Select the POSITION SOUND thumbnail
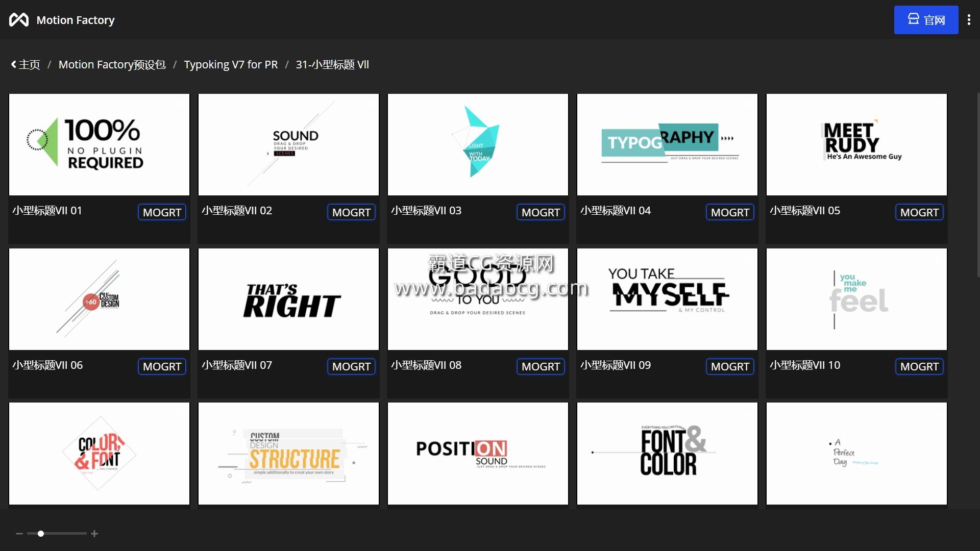This screenshot has width=980, height=551. (x=478, y=454)
